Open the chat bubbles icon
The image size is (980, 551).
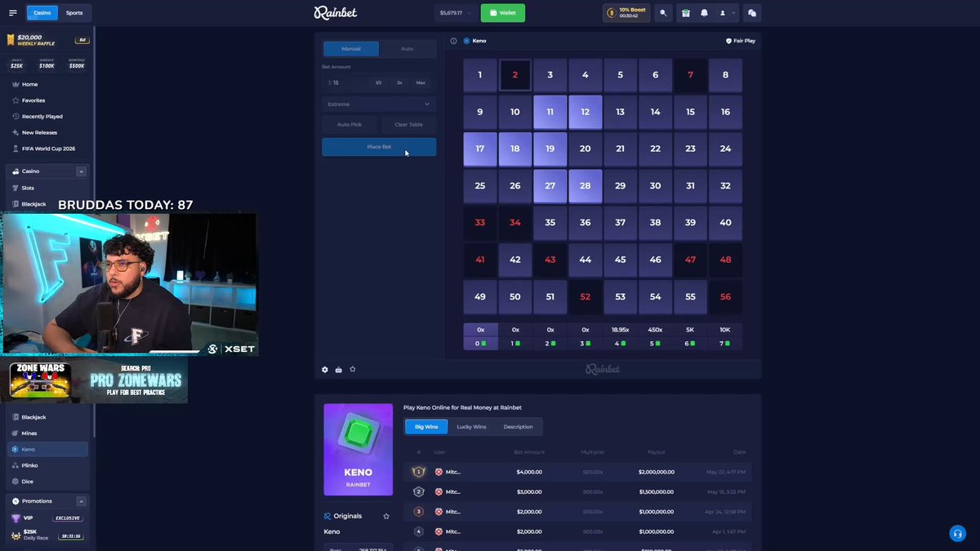click(x=752, y=13)
